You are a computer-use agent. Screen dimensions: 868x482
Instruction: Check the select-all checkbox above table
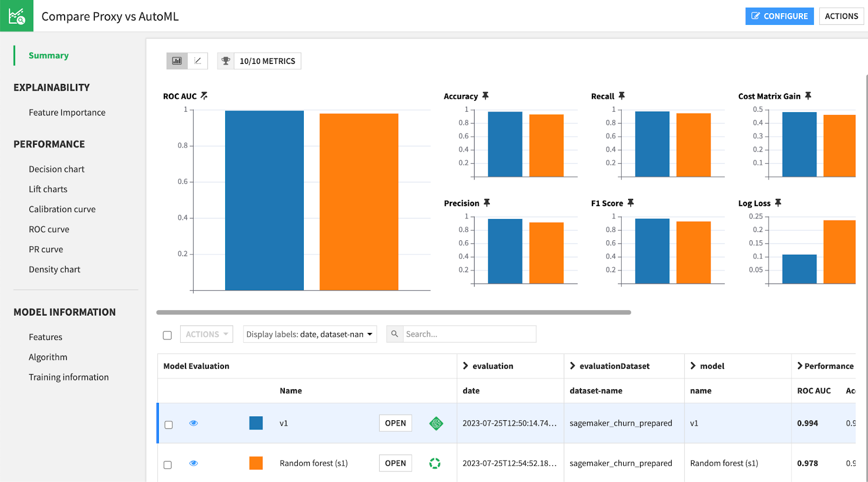click(x=168, y=335)
